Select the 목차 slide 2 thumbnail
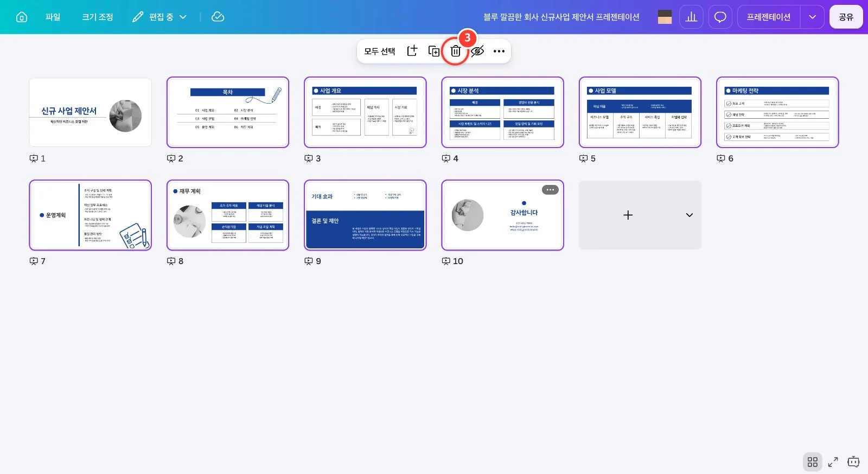868x474 pixels. 228,112
